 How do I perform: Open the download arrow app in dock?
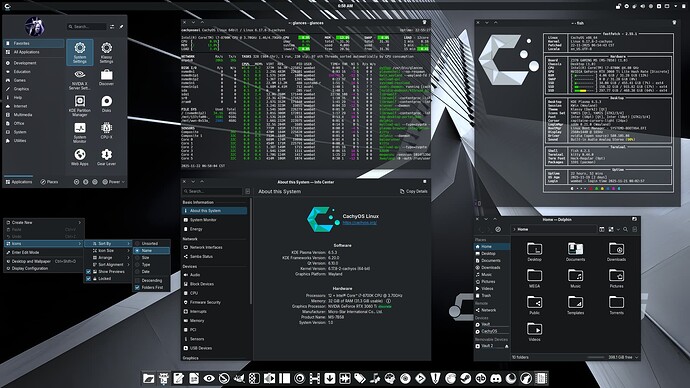330,378
